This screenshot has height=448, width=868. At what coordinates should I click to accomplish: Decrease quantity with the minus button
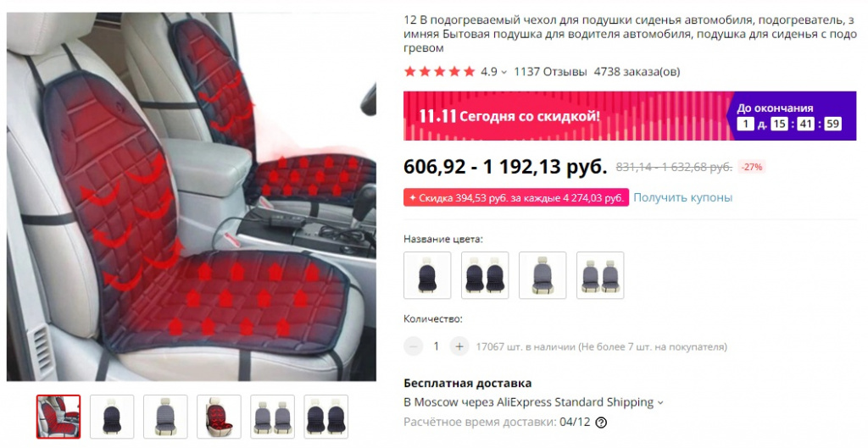[413, 346]
